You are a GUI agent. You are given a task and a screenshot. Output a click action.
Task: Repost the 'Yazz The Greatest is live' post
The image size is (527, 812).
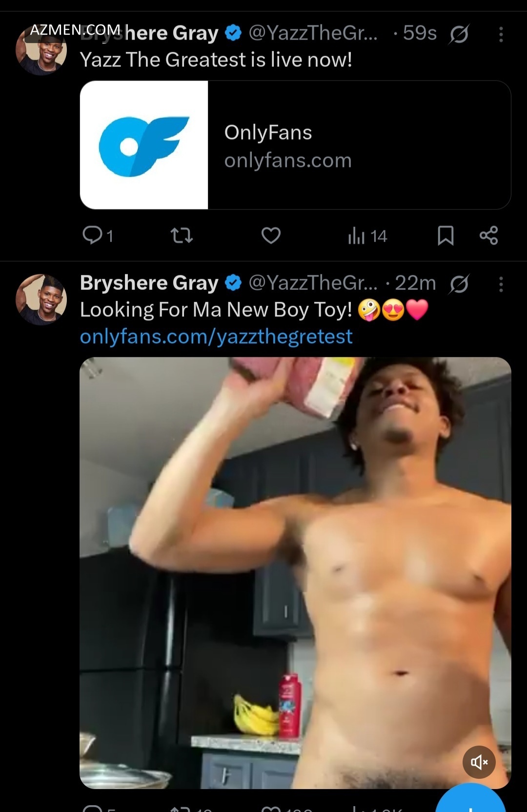182,236
